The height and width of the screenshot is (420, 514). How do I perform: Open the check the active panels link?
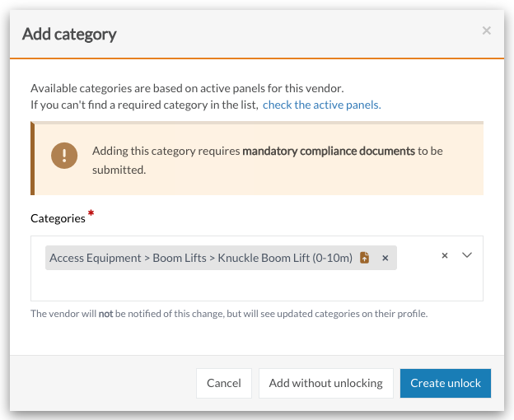click(x=321, y=105)
